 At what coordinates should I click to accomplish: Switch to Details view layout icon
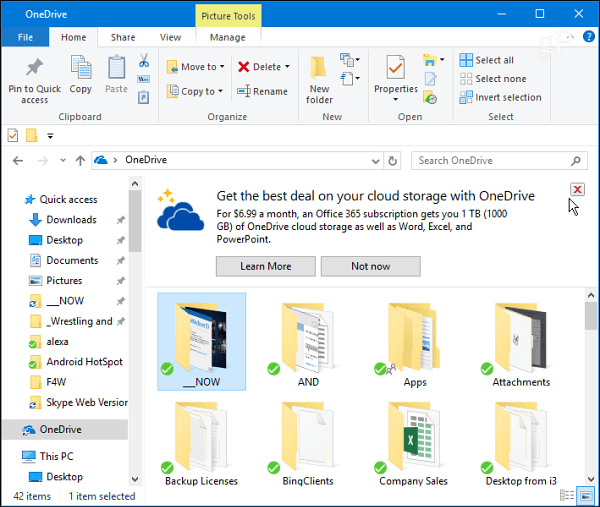[567, 495]
